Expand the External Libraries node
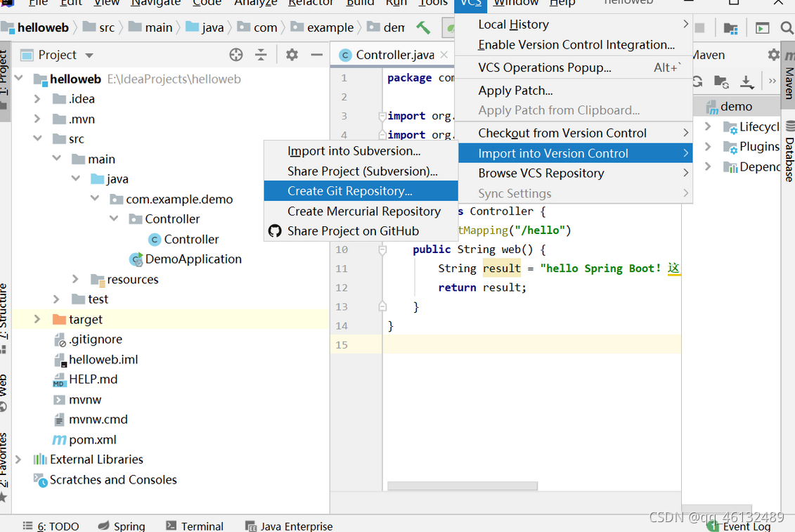Screen dimensions: 795x532 point(18,460)
